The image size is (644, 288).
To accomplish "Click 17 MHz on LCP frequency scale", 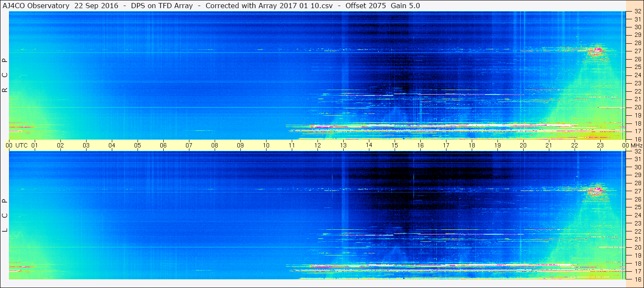I will coord(638,271).
